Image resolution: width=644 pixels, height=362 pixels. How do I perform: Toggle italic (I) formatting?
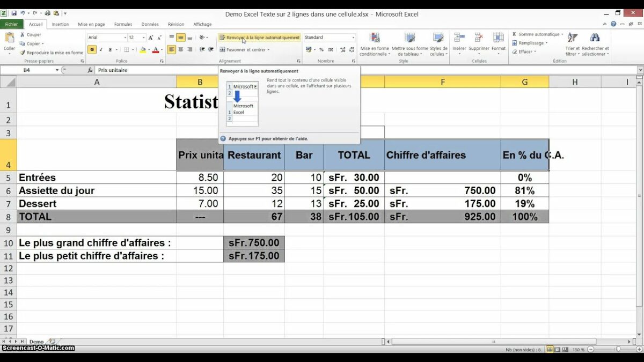click(x=101, y=49)
